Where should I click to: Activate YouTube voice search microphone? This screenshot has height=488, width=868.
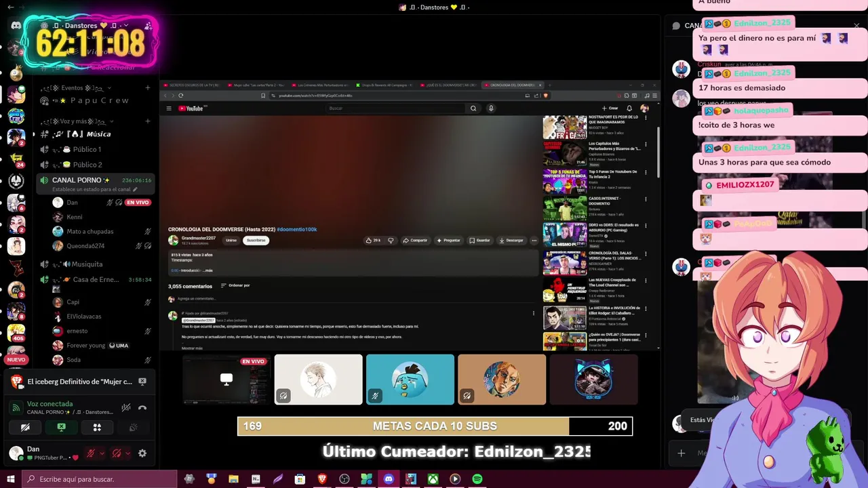click(491, 108)
